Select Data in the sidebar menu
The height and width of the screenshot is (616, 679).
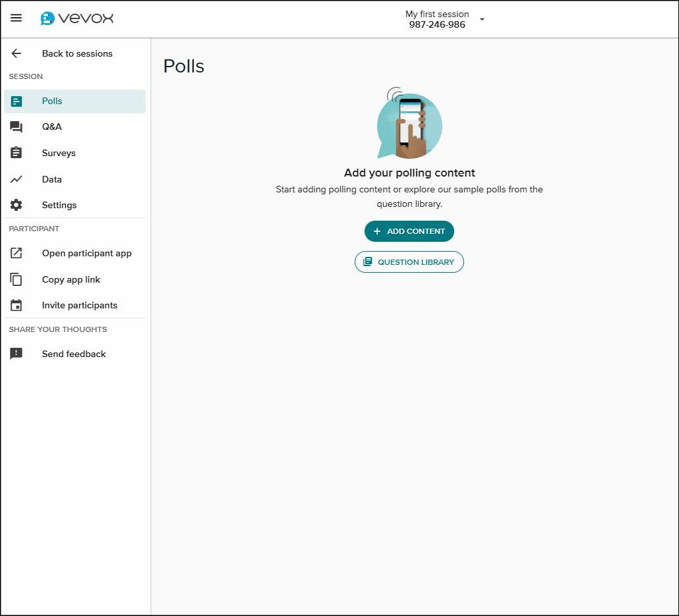51,179
